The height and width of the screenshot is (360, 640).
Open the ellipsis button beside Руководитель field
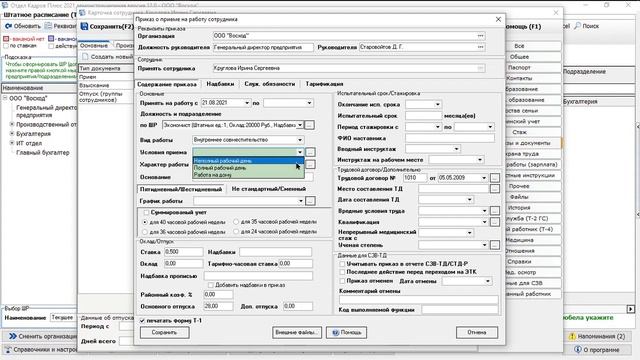(480, 47)
